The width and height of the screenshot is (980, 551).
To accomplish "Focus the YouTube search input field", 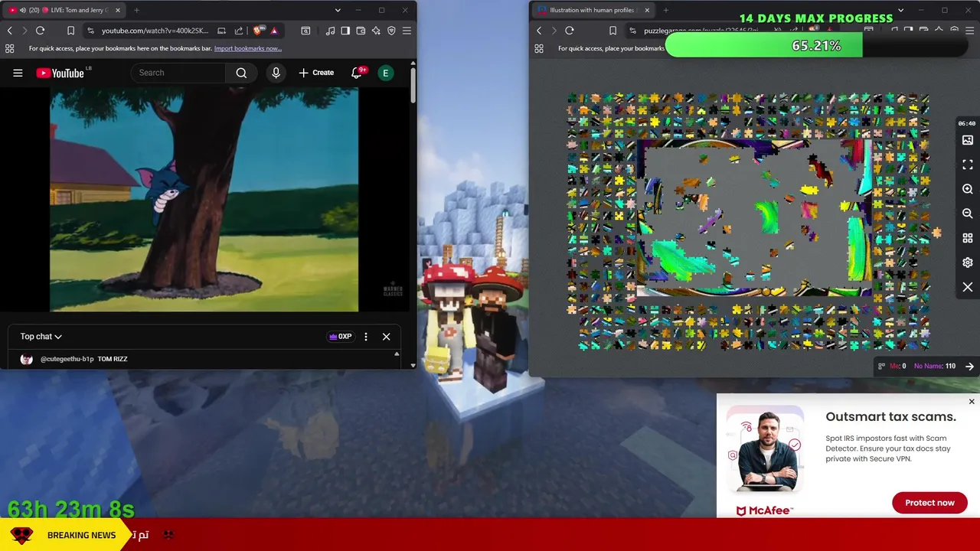I will click(x=178, y=73).
